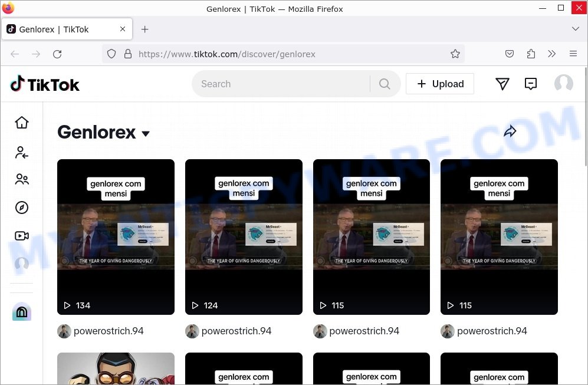Open powerostrich.94 under the 124-play video
This screenshot has height=385, width=588.
[236, 331]
